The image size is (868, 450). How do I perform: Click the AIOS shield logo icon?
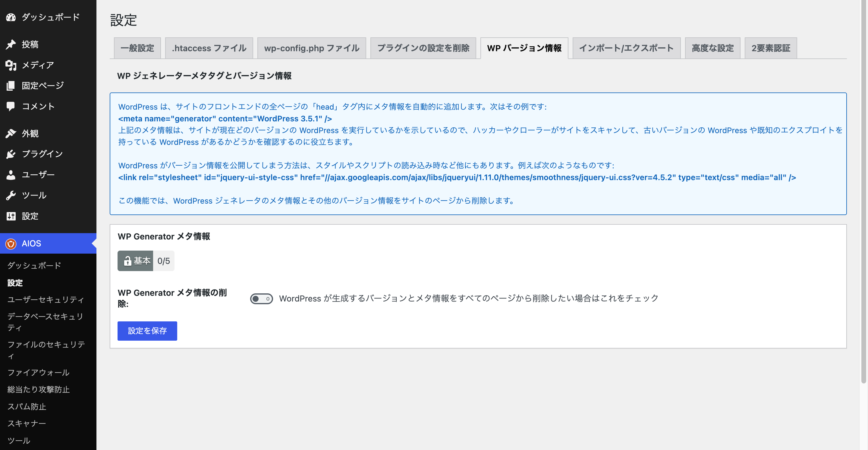11,244
